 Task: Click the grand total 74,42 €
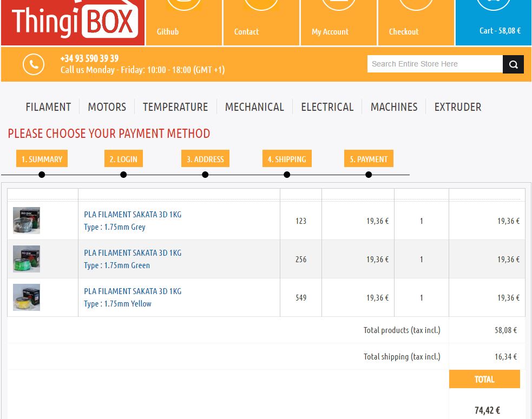tap(487, 410)
